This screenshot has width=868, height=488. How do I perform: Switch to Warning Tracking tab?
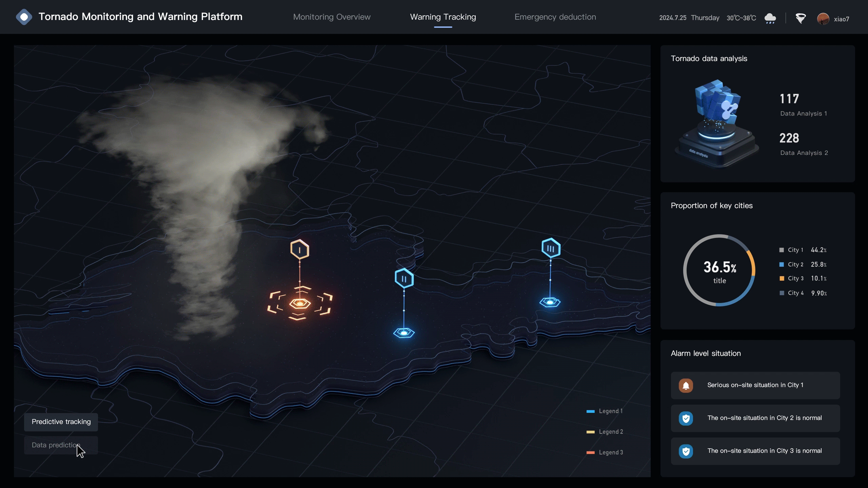coord(443,17)
